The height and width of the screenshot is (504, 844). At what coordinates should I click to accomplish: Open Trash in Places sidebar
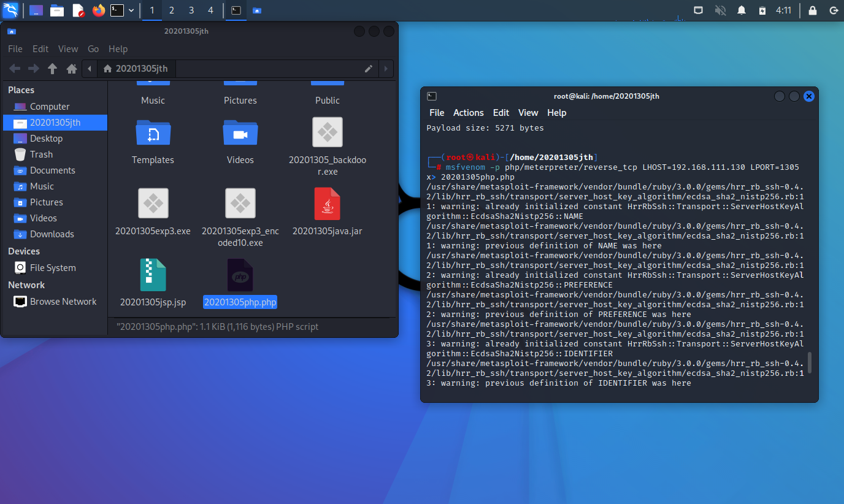tap(55, 155)
